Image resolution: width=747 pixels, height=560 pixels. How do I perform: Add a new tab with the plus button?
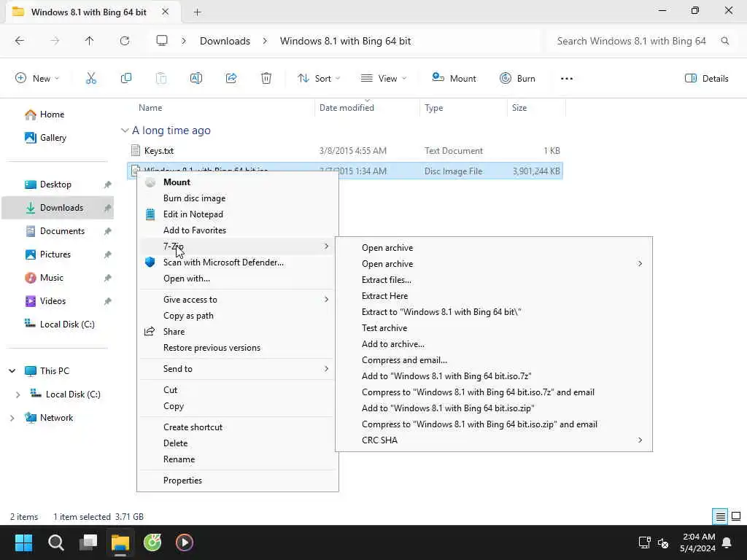coord(197,12)
